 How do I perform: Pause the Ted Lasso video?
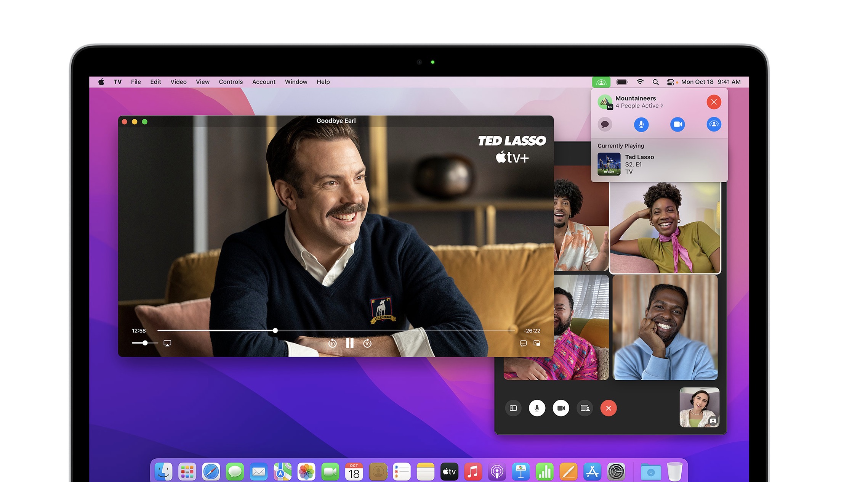[x=350, y=343]
